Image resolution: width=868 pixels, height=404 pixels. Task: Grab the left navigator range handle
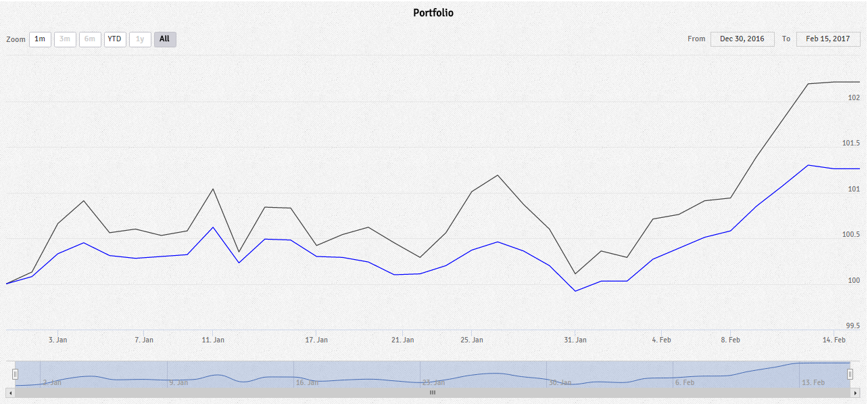click(15, 374)
